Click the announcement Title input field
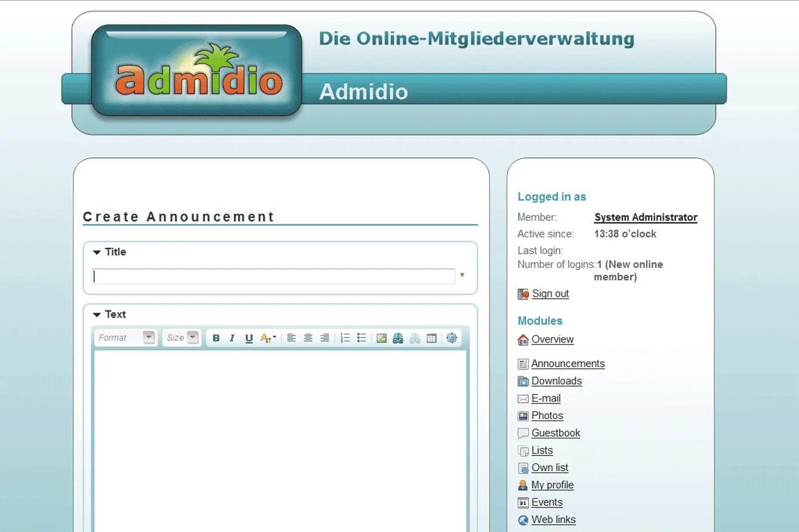Screen dimensions: 799x532 pos(273,277)
